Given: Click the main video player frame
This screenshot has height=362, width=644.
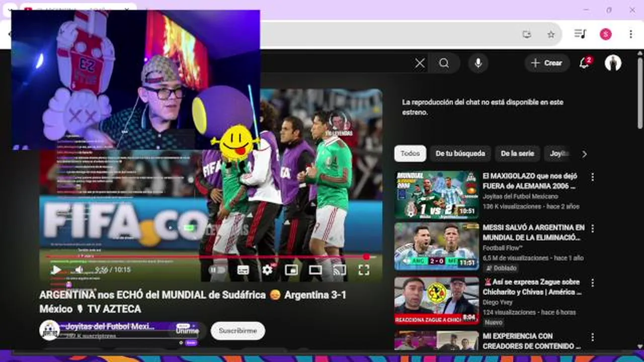Looking at the screenshot, I should click(211, 185).
